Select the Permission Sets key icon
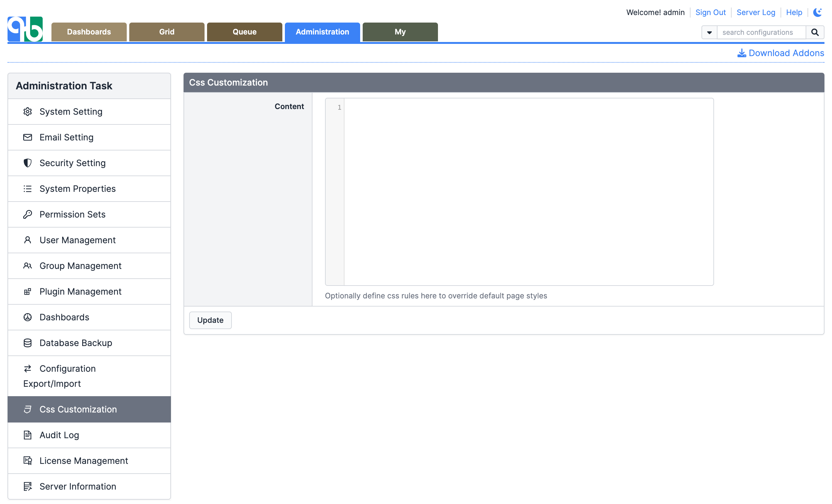This screenshot has width=832, height=504. (27, 214)
